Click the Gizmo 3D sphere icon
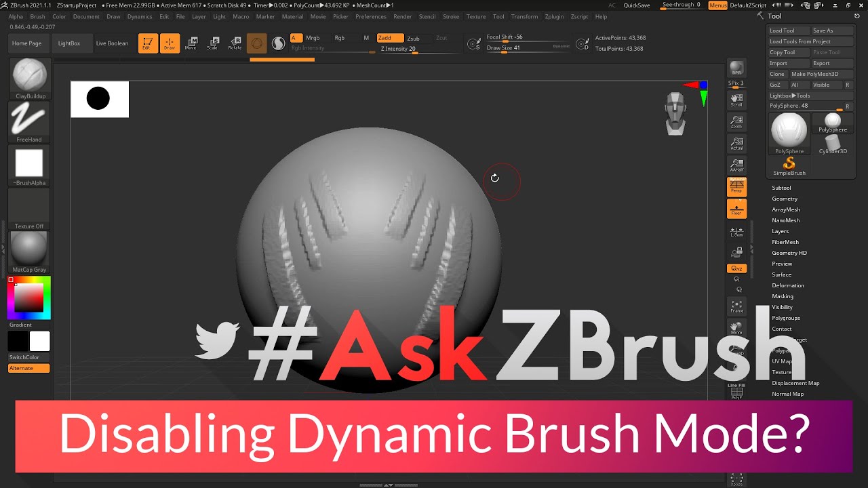868x488 pixels. [256, 43]
